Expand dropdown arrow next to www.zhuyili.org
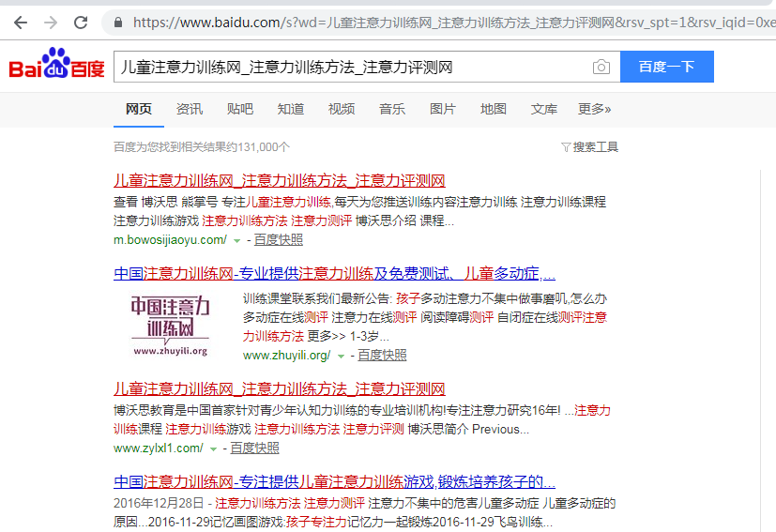776x532 pixels. (x=342, y=356)
